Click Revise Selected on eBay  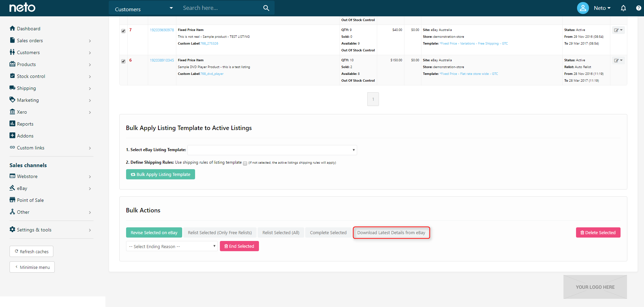[x=154, y=232]
